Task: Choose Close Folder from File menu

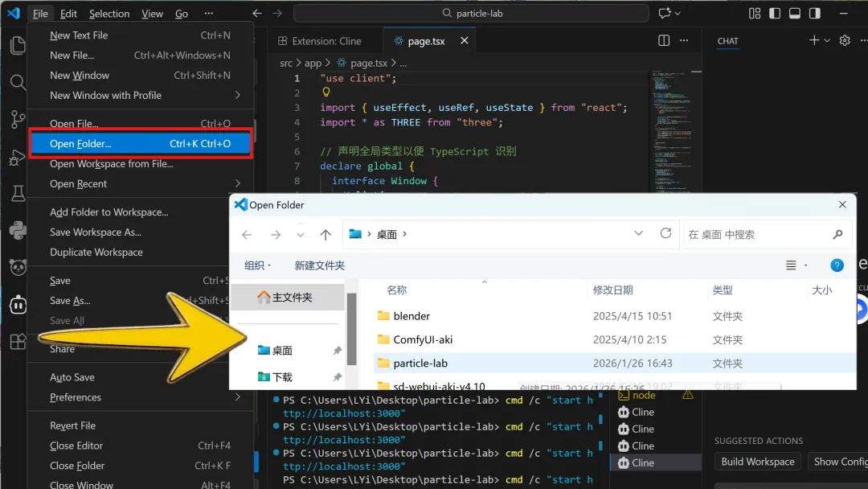Action: click(x=140, y=466)
